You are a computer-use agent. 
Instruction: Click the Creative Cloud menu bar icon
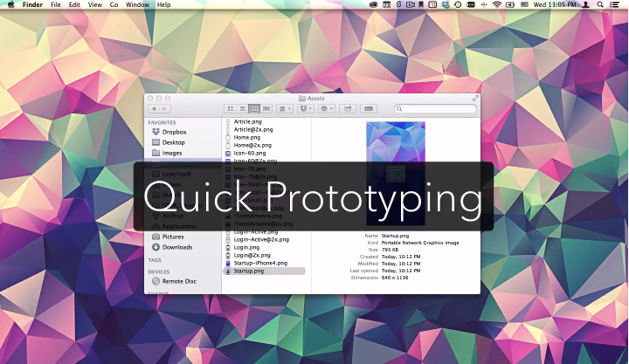(374, 5)
